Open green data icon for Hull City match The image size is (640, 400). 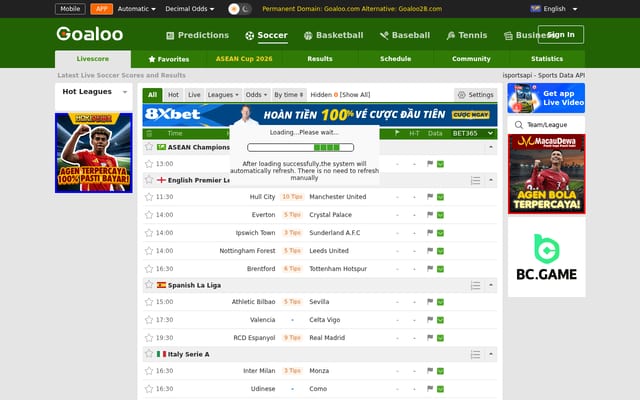click(440, 197)
